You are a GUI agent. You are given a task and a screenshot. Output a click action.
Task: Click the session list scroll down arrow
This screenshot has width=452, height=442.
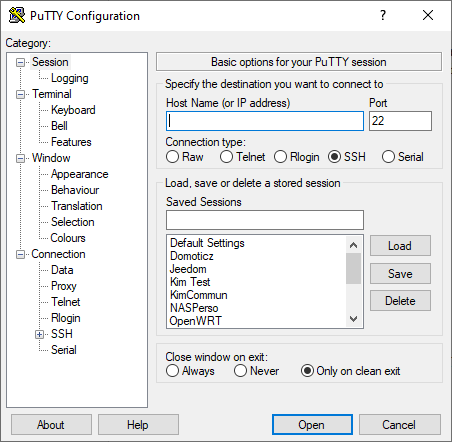pos(353,319)
